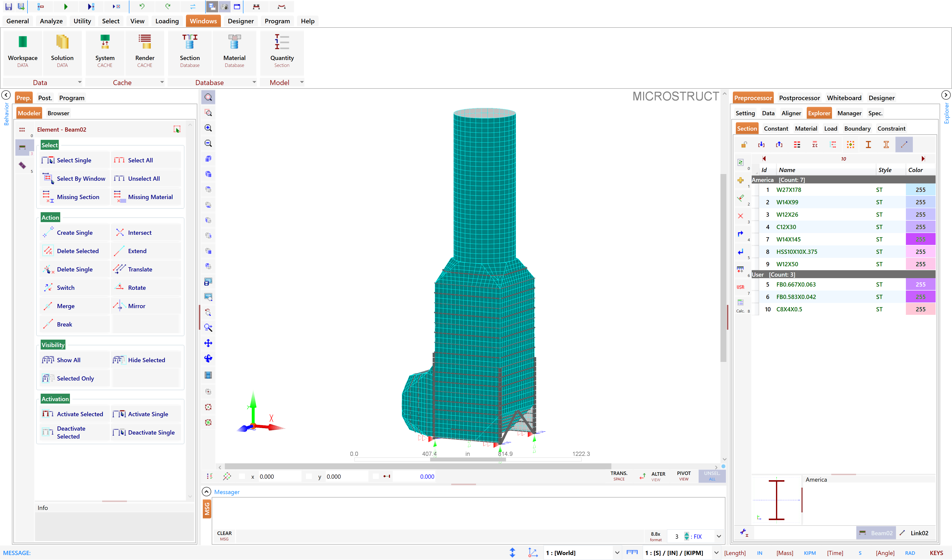
Task: Click the green Run play icon
Action: coord(66,6)
